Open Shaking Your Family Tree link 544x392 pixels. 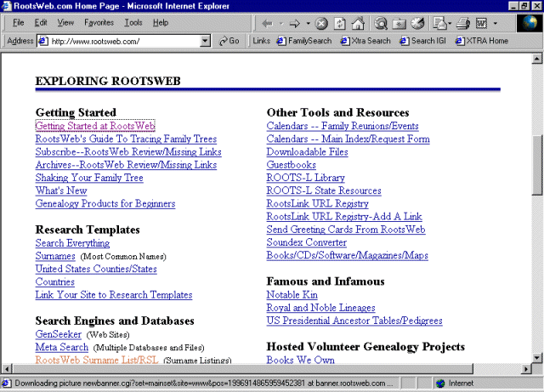(x=89, y=178)
